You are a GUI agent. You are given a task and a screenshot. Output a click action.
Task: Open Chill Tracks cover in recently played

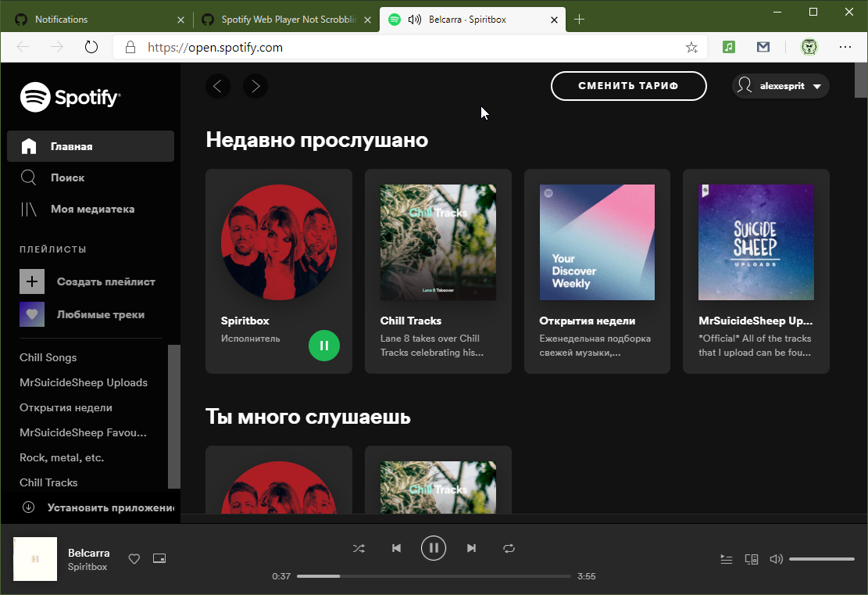coord(438,242)
